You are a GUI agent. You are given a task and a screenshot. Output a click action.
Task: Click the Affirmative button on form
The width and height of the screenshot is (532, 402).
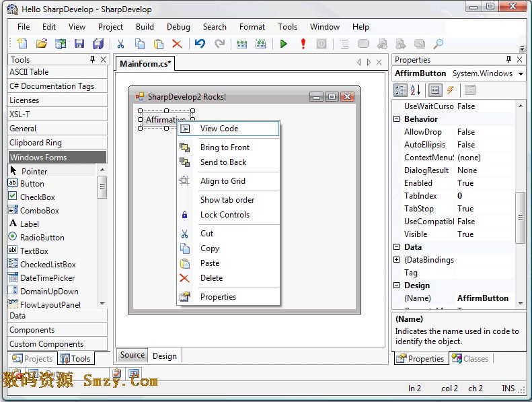160,120
